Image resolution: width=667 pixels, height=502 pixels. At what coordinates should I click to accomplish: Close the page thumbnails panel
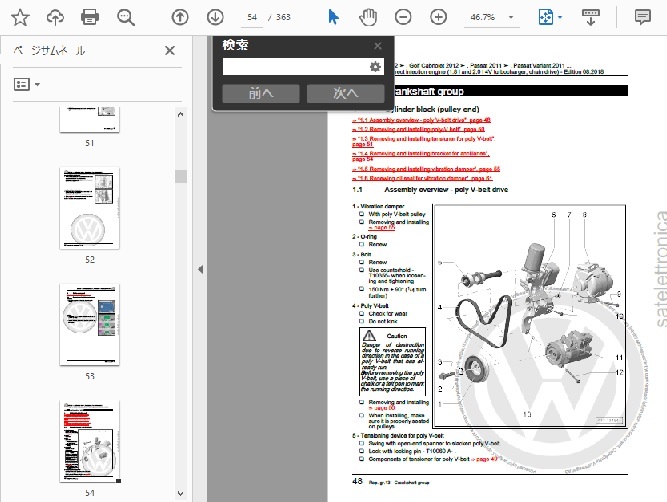click(170, 51)
